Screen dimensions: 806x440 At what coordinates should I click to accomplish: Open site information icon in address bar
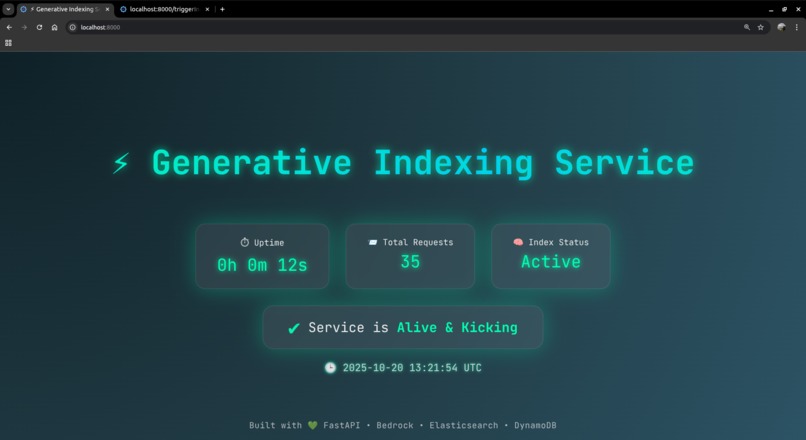click(x=72, y=27)
